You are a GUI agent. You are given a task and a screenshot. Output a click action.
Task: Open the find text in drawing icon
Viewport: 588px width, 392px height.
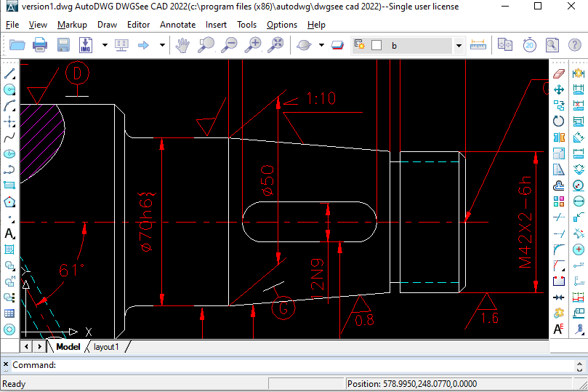(x=552, y=45)
